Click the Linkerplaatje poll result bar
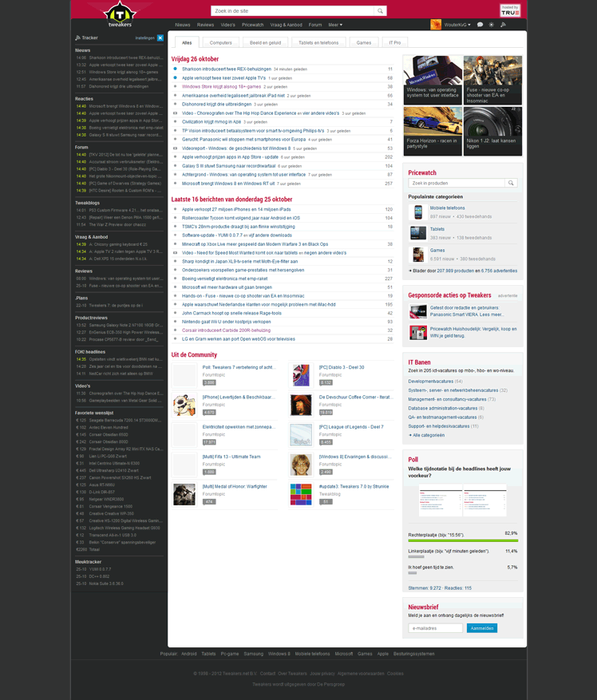Viewport: 597px width, 700px height. coord(416,556)
